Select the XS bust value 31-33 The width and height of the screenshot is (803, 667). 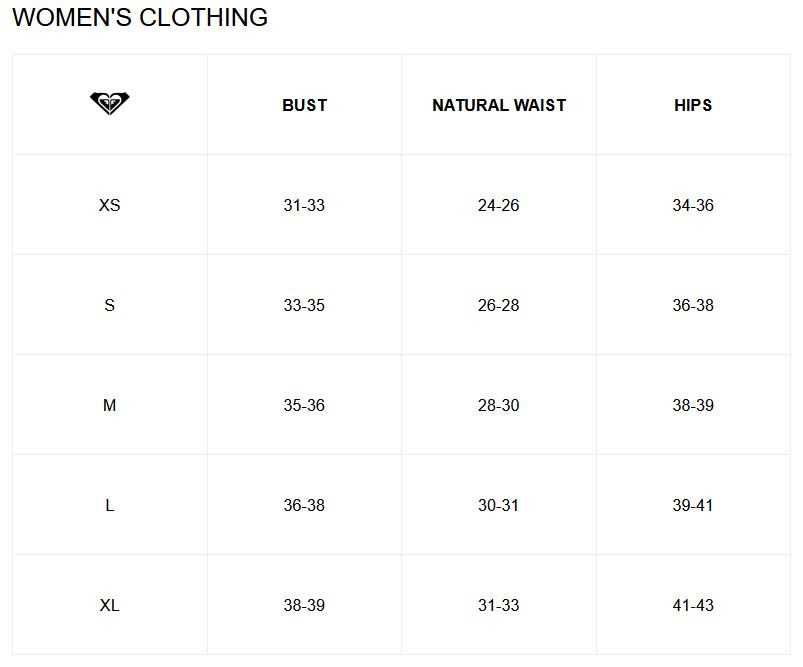pos(304,205)
